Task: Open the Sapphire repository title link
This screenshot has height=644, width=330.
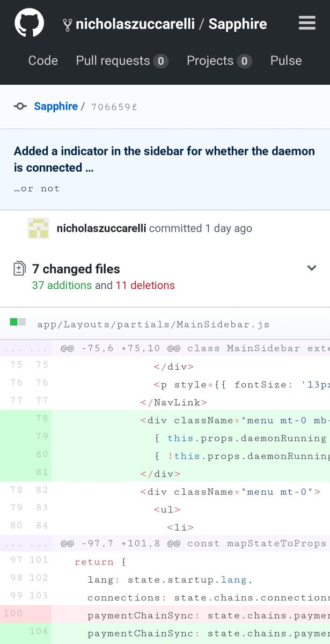Action: [x=238, y=24]
